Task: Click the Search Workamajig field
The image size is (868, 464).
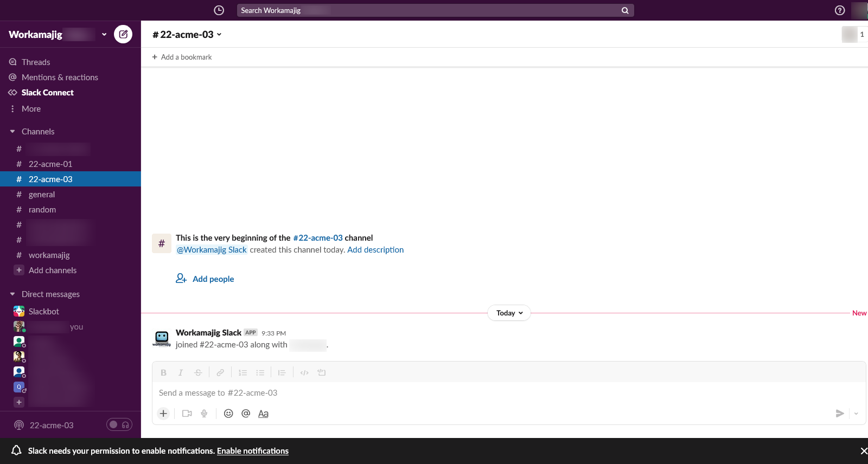Action: tap(429, 10)
